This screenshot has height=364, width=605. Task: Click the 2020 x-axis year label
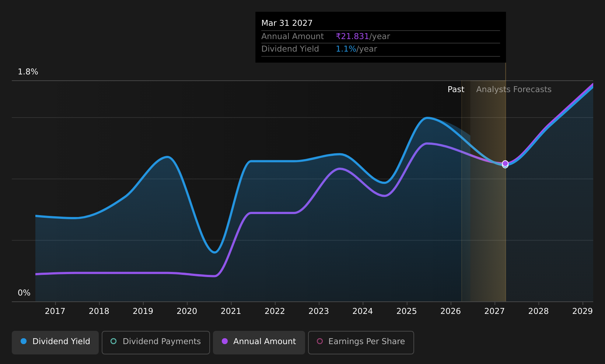pyautogui.click(x=187, y=311)
